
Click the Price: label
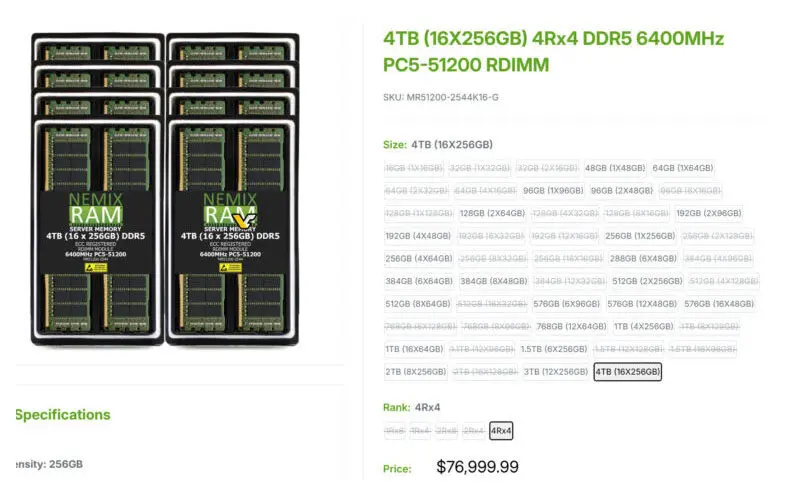click(x=397, y=469)
